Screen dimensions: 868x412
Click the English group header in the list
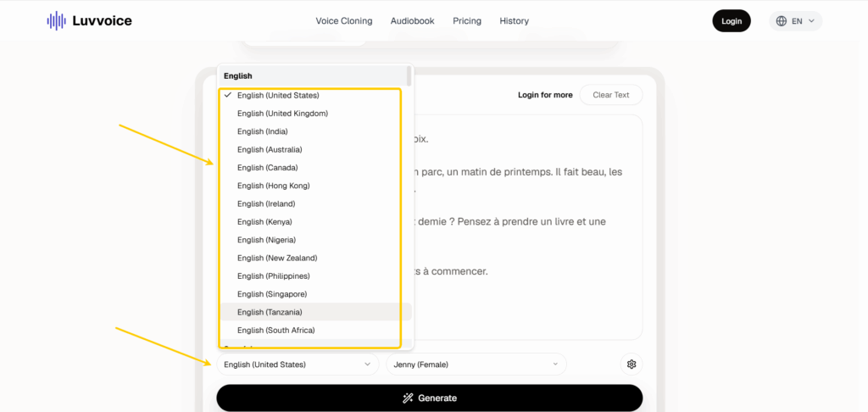click(312, 75)
